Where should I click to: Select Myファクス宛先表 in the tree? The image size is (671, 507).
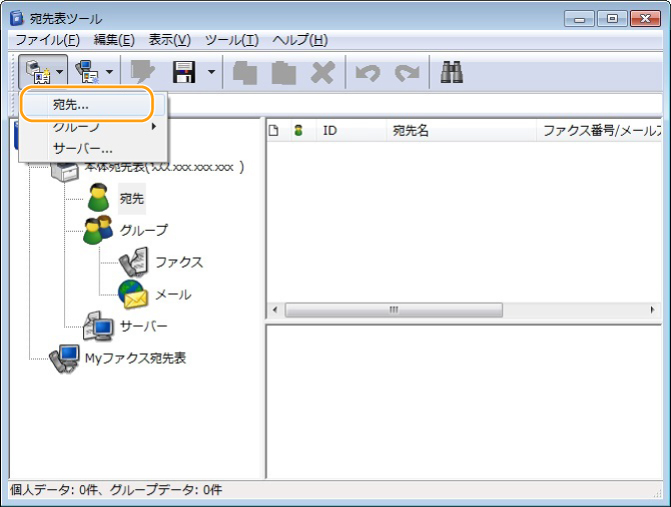[x=135, y=358]
